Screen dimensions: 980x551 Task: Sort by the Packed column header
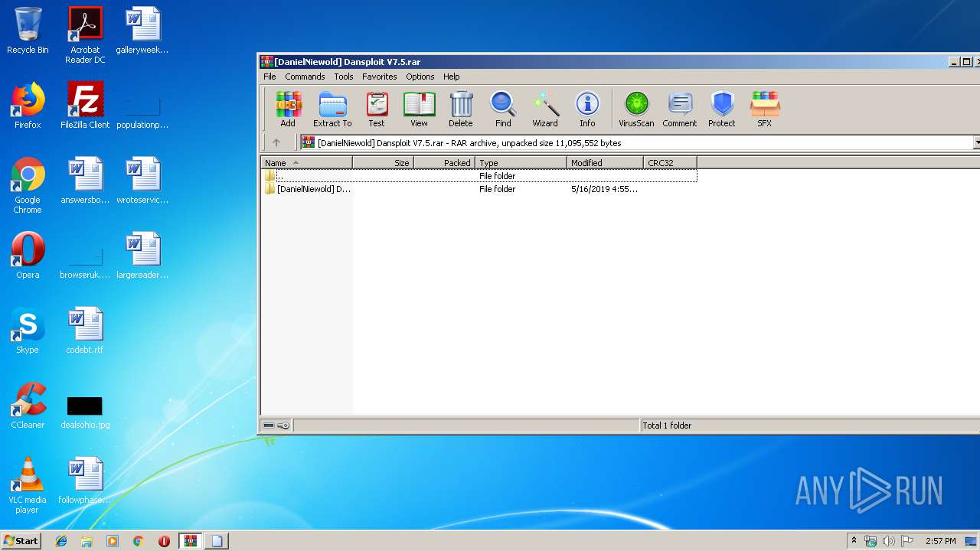(x=445, y=162)
